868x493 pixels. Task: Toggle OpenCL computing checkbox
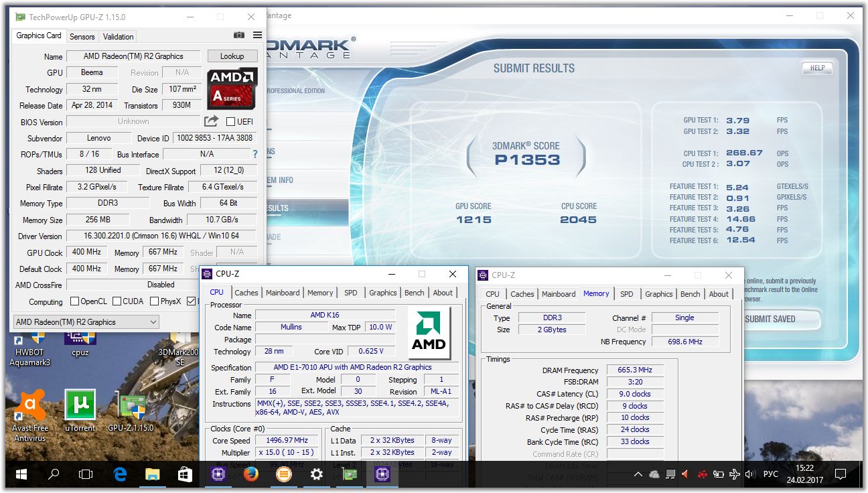point(74,301)
